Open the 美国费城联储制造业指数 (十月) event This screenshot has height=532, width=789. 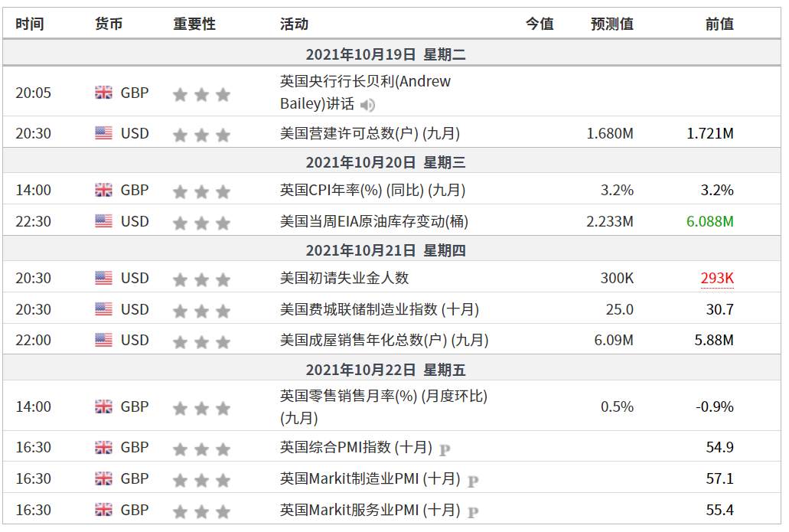[x=380, y=309]
